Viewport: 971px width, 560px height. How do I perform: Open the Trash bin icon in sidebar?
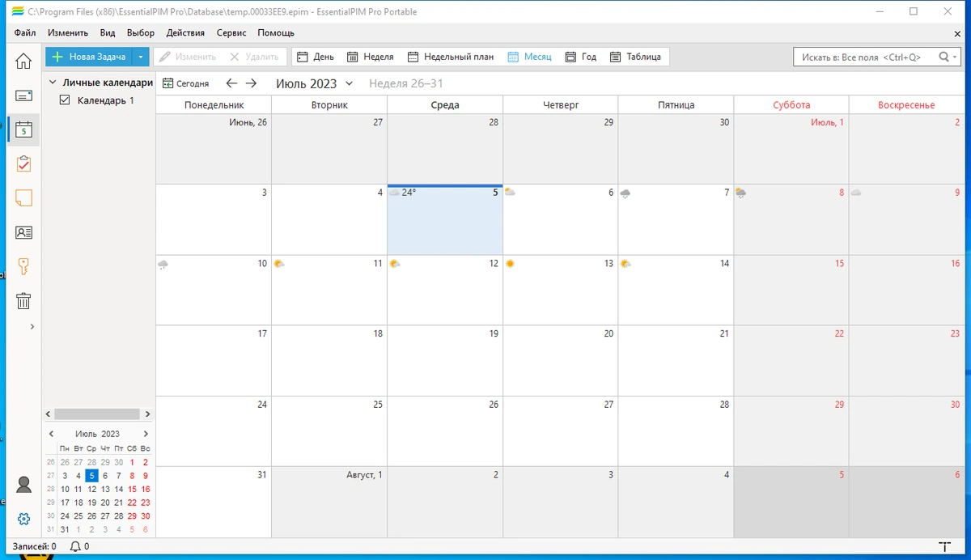(x=23, y=301)
